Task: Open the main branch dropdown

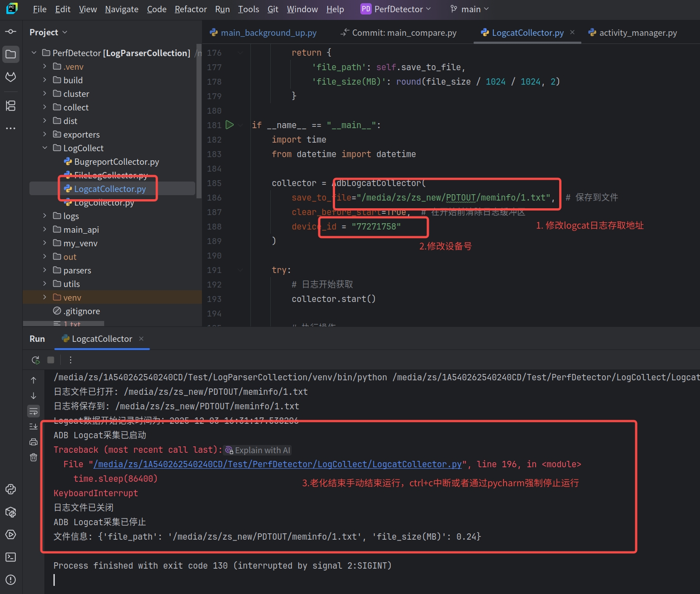Action: (x=470, y=9)
